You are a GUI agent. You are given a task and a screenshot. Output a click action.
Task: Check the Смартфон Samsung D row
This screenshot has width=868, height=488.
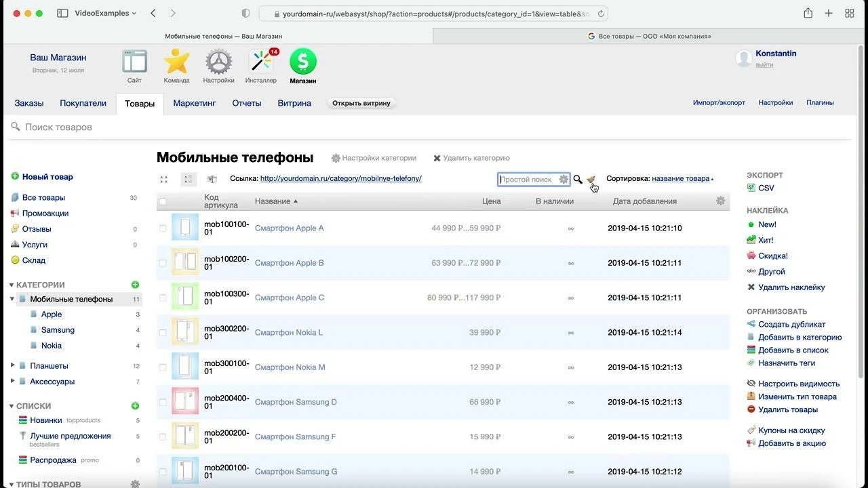163,402
